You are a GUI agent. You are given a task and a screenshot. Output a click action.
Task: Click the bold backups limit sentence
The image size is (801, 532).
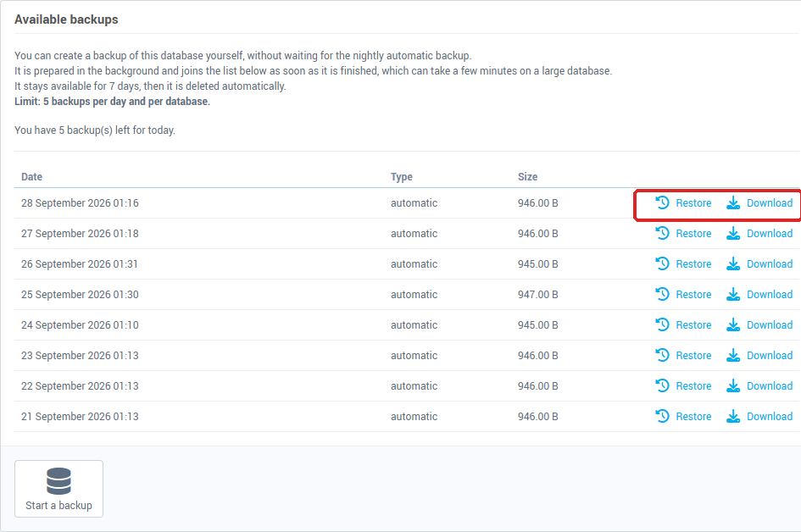click(113, 102)
